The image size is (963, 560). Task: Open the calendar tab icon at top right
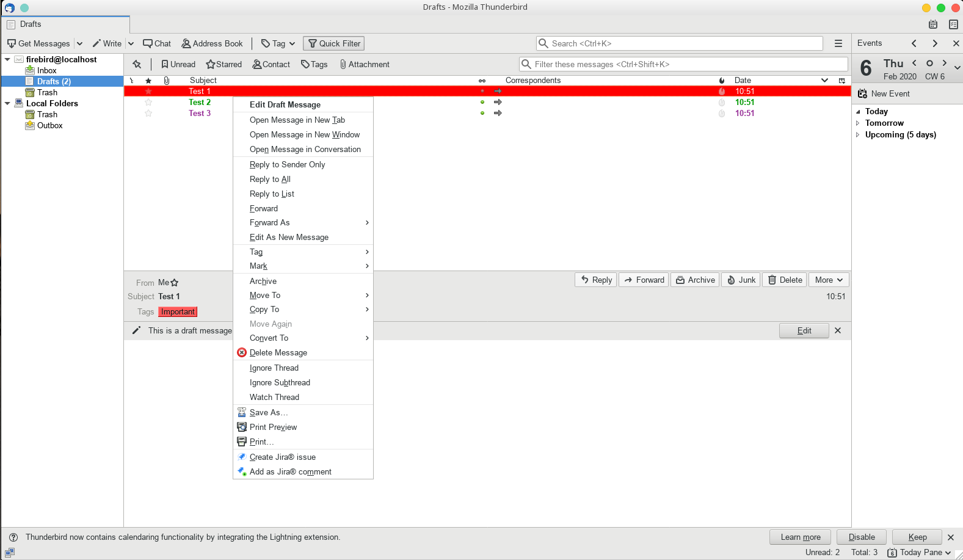point(933,24)
